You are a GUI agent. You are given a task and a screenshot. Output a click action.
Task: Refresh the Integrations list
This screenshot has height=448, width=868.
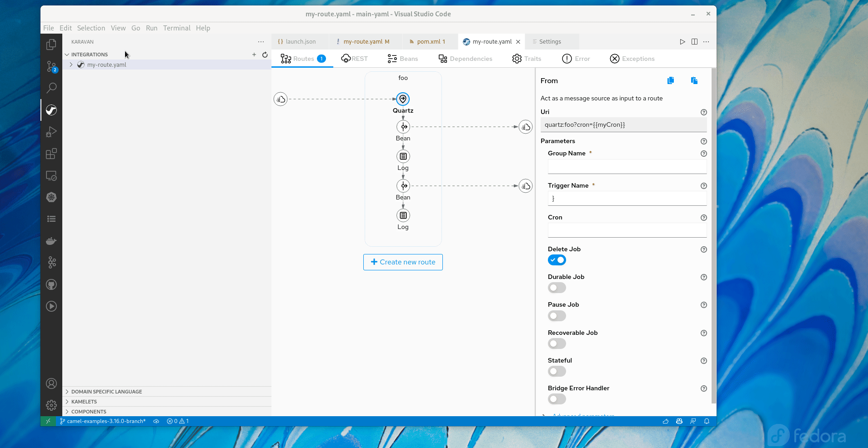click(x=265, y=55)
